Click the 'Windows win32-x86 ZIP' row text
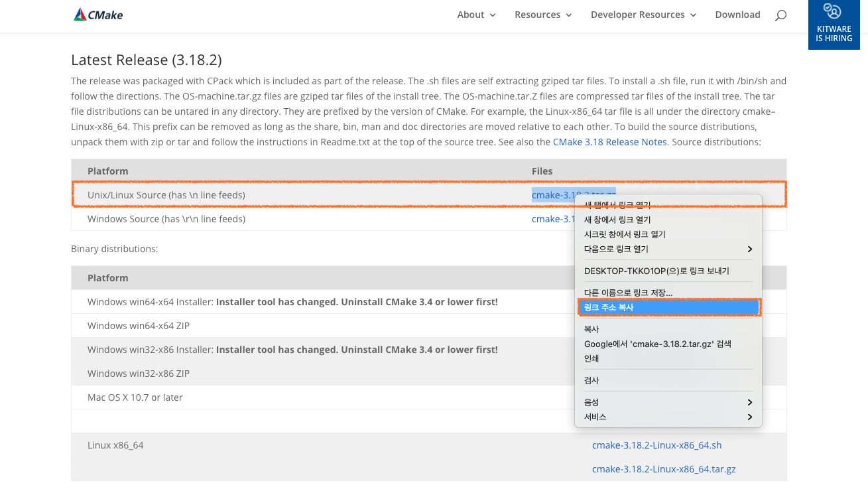The width and height of the screenshot is (868, 491). point(139,374)
